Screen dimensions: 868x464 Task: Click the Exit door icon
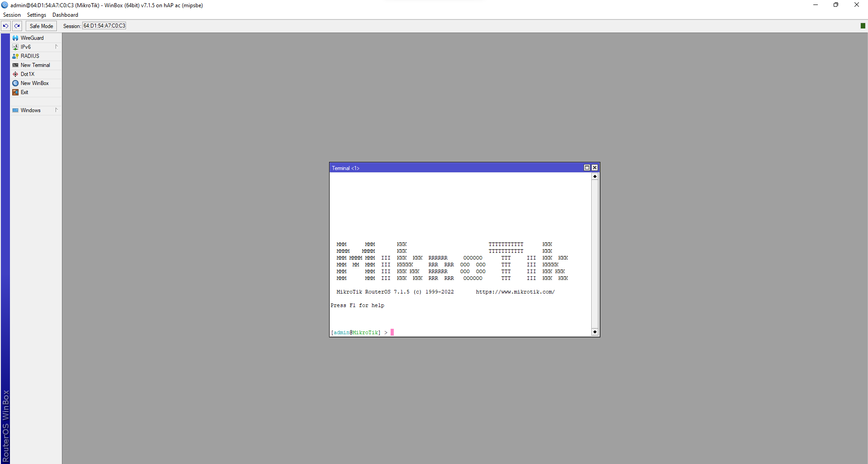pos(15,92)
